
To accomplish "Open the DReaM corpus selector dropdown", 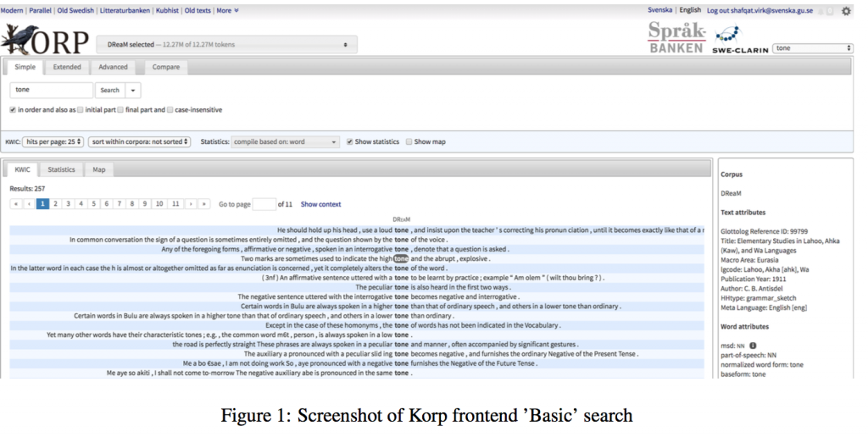I will [226, 44].
